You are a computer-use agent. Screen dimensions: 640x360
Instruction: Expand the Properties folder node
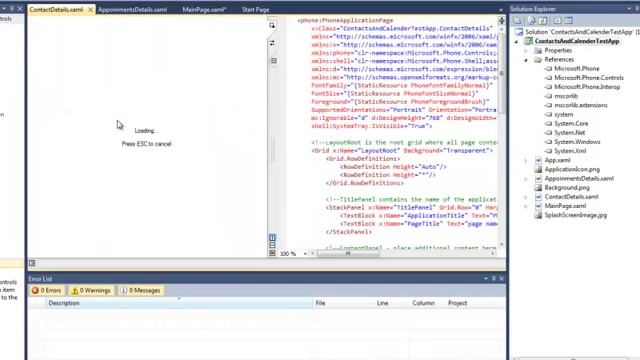(526, 51)
